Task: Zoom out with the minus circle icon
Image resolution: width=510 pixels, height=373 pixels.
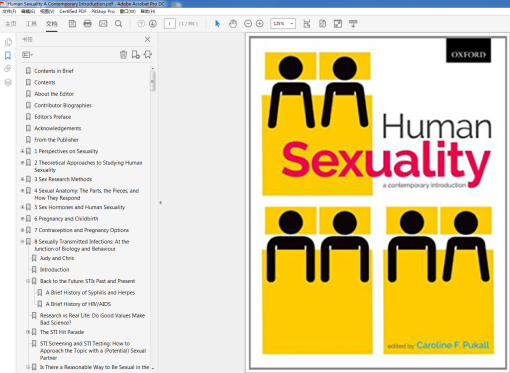Action: (x=248, y=24)
